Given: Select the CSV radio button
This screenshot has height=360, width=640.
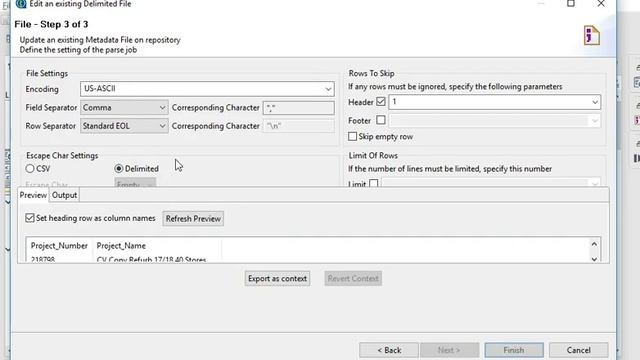Looking at the screenshot, I should point(30,169).
